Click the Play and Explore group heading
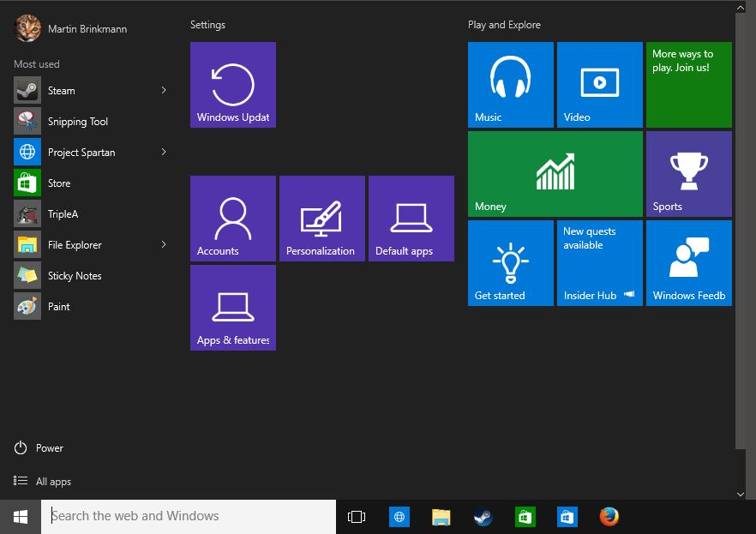Screen dimensions: 756x534 coord(504,25)
